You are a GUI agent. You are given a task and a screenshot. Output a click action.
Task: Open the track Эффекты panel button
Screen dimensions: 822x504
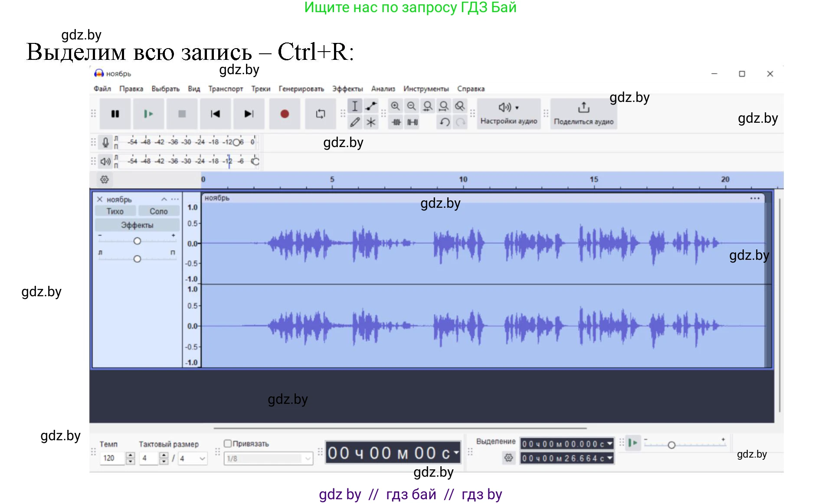(137, 225)
